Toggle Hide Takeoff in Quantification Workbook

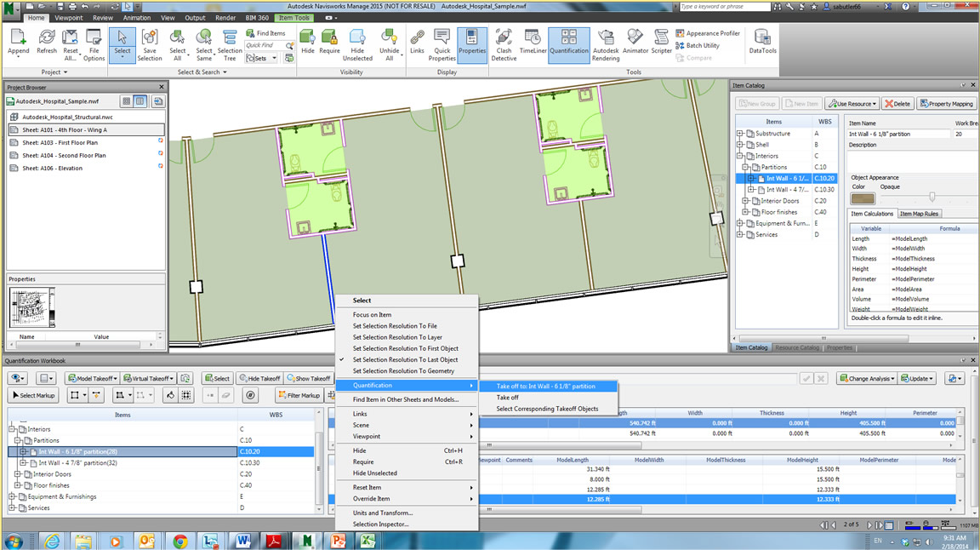259,379
